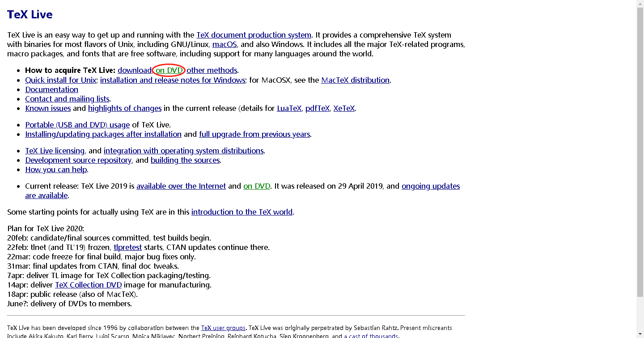
Task: Click the '20feb: candidate/final sources committed' line
Action: [x=109, y=238]
